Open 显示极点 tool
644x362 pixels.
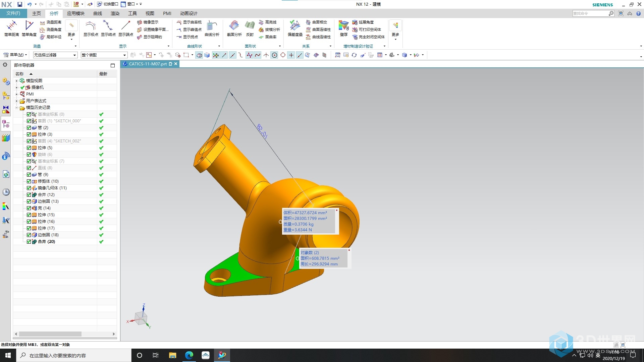click(91, 28)
